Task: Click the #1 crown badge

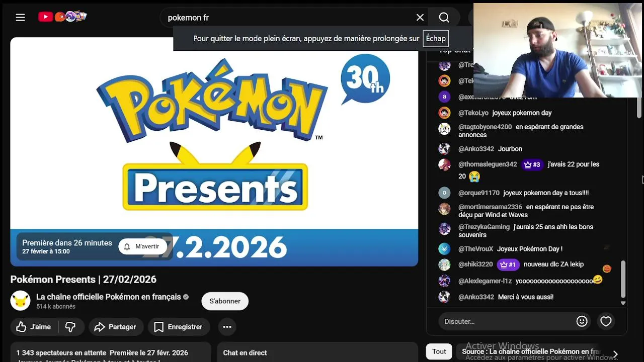Action: click(x=508, y=264)
